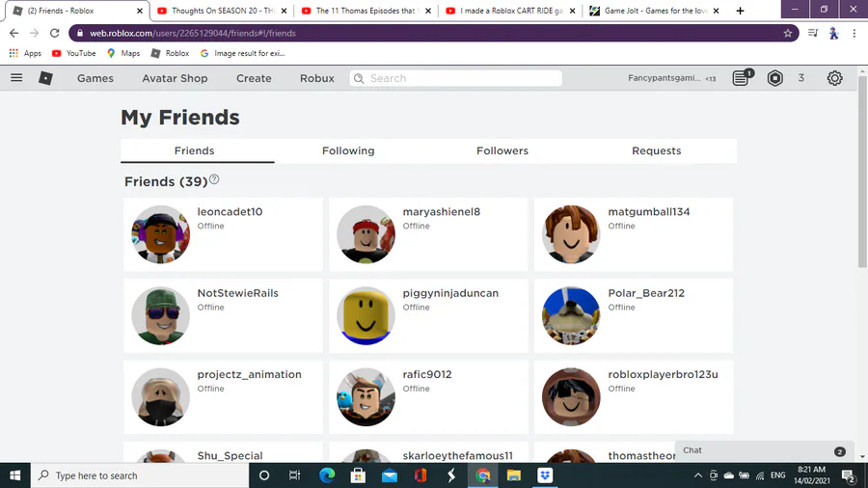Open the settings gear icon
The height and width of the screenshot is (488, 868).
835,78
